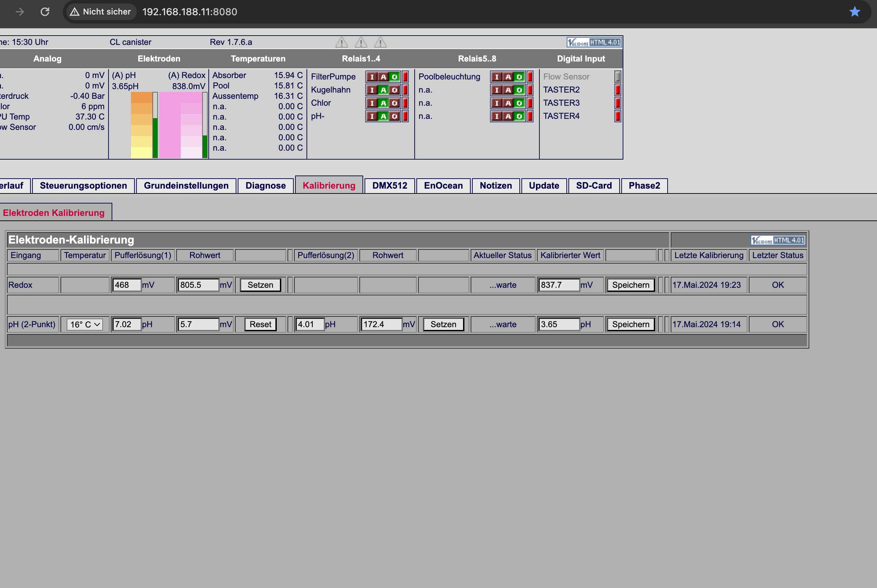Click the first warning triangle icon
Image resolution: width=877 pixels, height=588 pixels.
[341, 42]
